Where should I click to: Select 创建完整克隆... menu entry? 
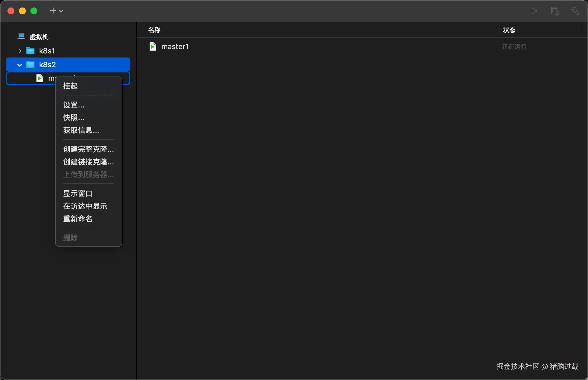coord(88,149)
